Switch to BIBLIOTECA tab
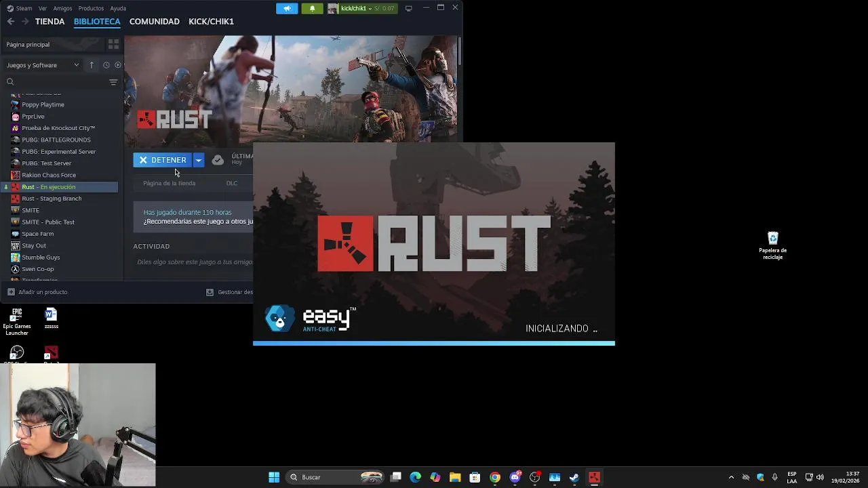The width and height of the screenshot is (868, 488). [97, 22]
